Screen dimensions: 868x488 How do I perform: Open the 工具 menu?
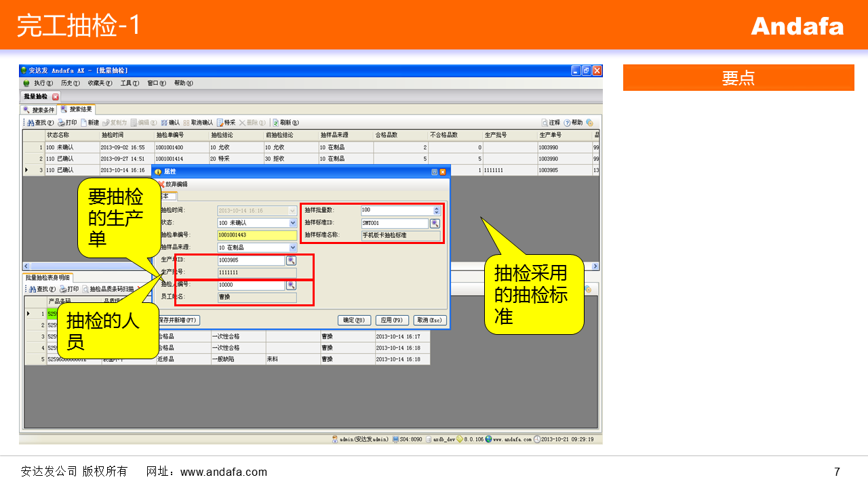point(129,83)
